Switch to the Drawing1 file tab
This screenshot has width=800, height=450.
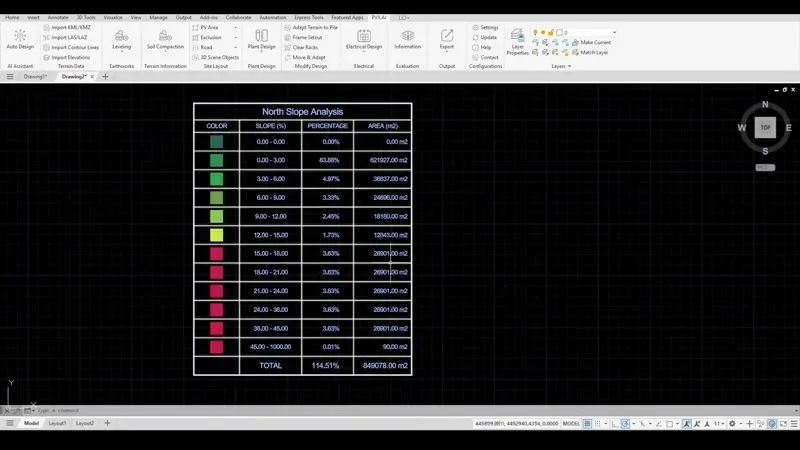35,77
